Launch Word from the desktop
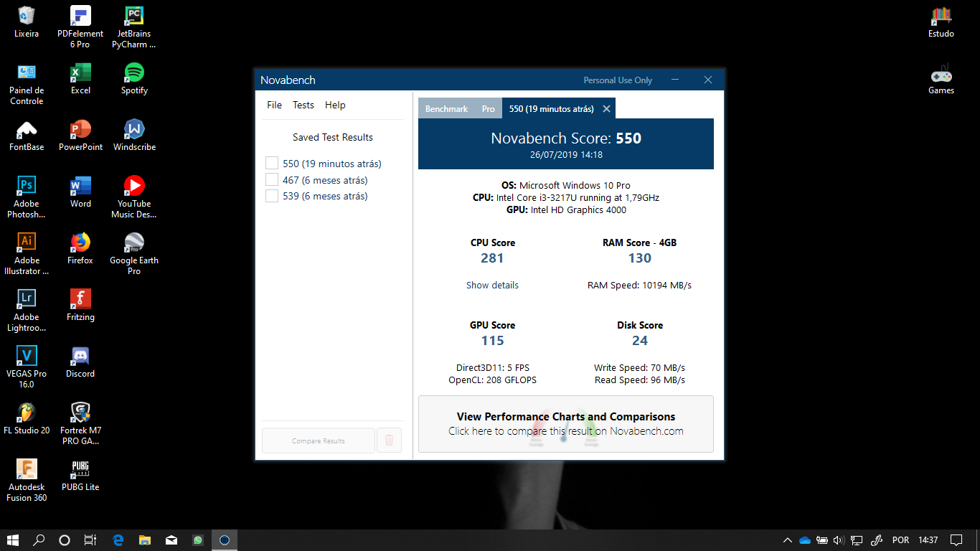 [80, 192]
